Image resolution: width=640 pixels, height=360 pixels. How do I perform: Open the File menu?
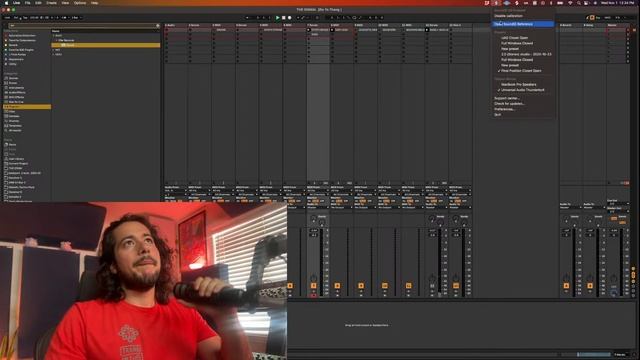pyautogui.click(x=27, y=3)
